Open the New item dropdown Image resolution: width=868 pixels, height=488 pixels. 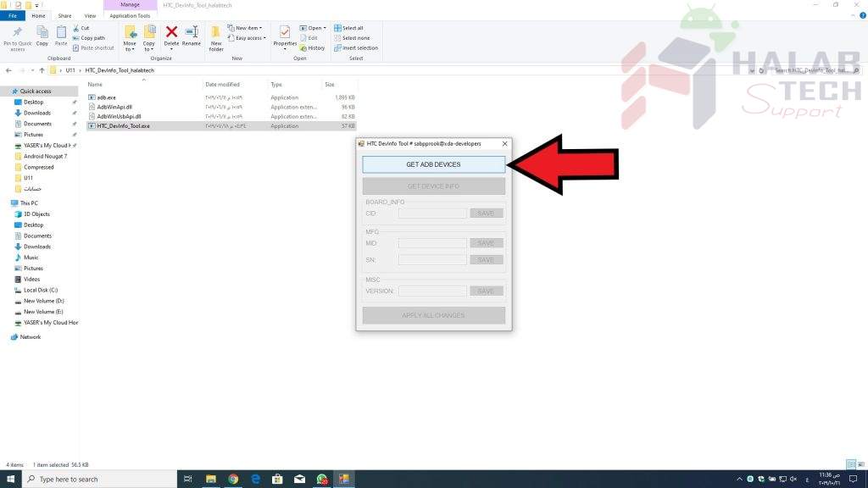pos(245,28)
